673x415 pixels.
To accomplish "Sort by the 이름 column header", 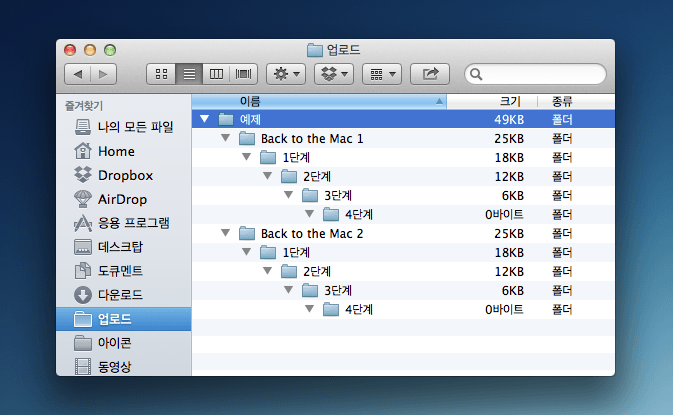I will pyautogui.click(x=319, y=102).
